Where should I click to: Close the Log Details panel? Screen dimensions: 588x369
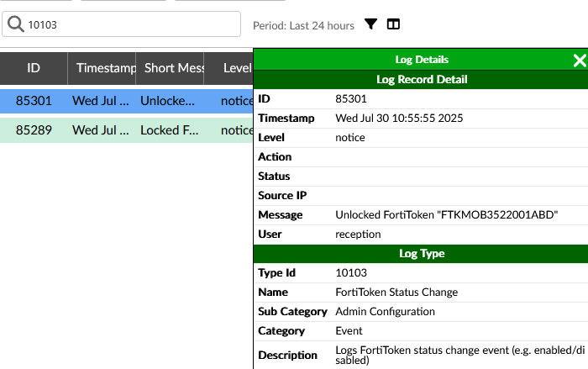(579, 60)
